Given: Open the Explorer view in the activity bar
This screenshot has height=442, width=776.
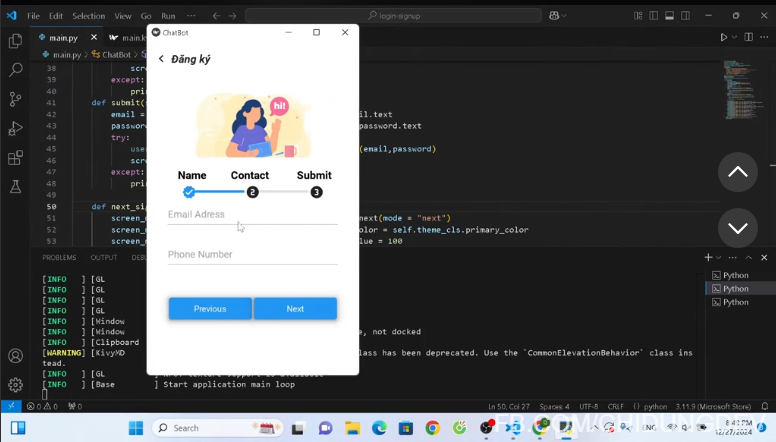Looking at the screenshot, I should click(x=15, y=41).
